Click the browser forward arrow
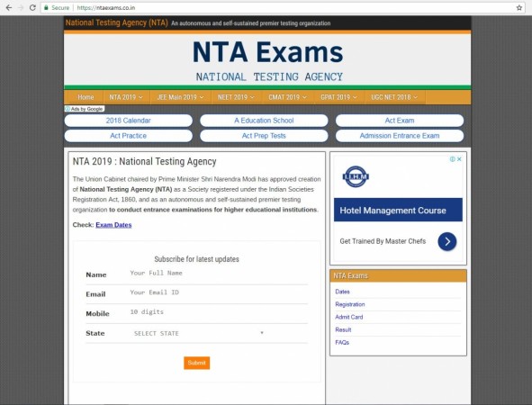 (21, 7)
